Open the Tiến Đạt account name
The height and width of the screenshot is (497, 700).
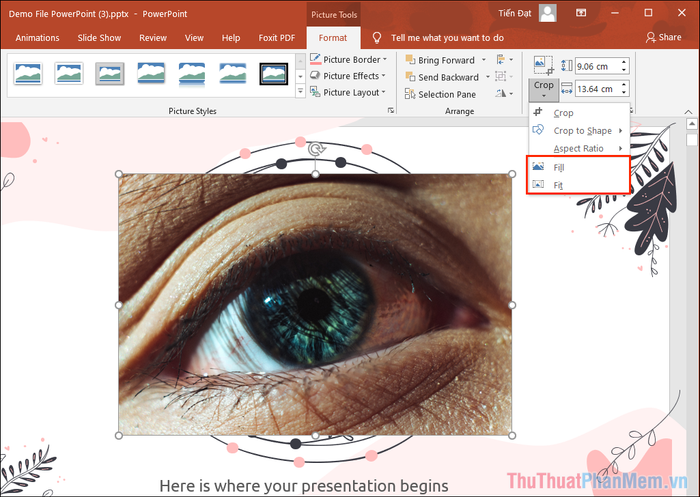515,13
